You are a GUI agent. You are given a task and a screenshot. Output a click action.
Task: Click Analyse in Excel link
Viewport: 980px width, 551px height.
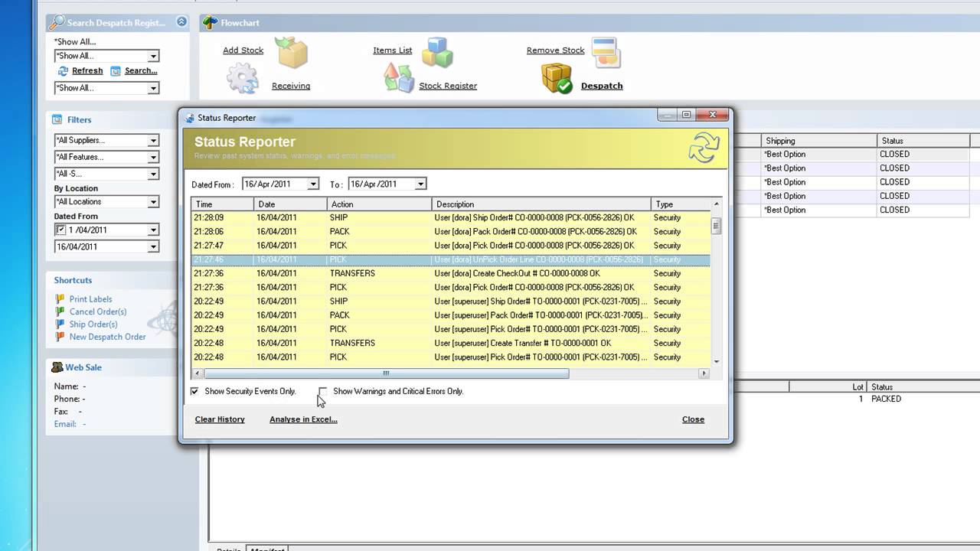303,419
